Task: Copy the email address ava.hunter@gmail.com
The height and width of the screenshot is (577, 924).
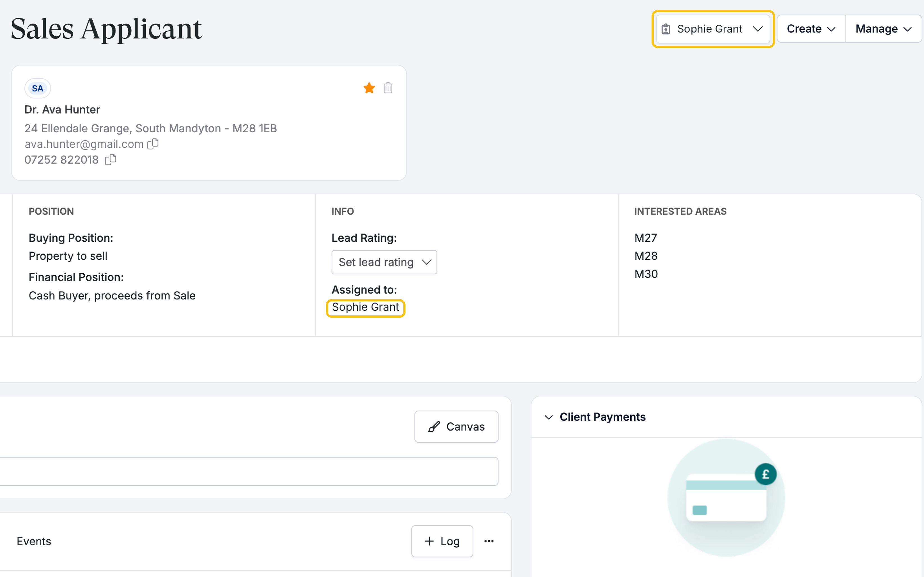Action: [x=153, y=144]
